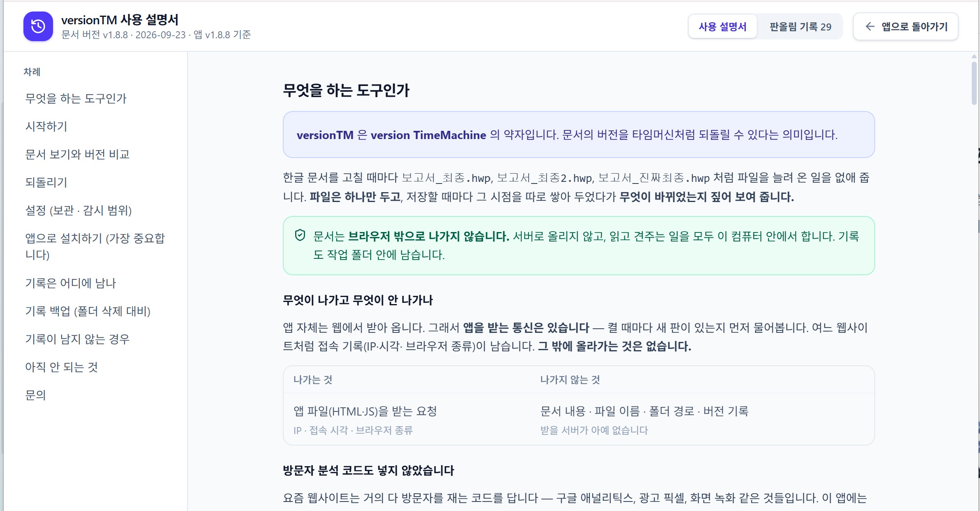Click the 문서 내용 · 파일 이름 table cell
The height and width of the screenshot is (511, 980).
point(644,411)
